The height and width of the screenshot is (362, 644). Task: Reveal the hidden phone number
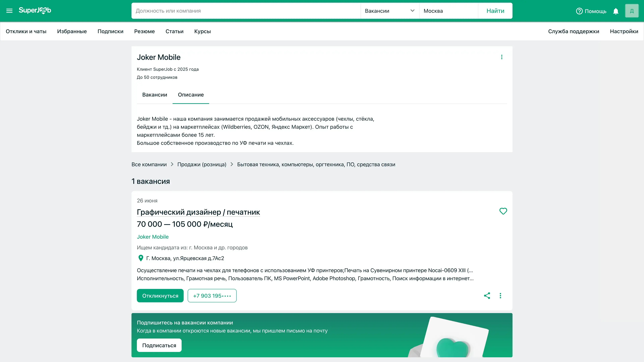212,296
